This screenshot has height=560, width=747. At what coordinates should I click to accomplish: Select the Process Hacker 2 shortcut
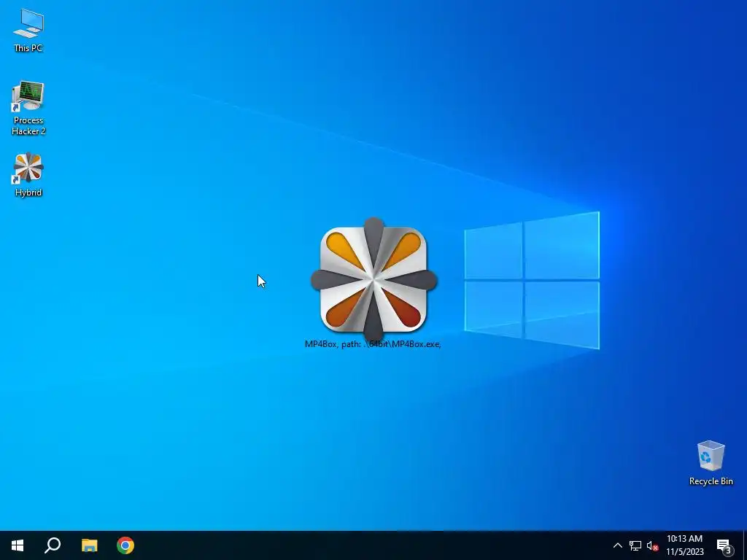click(x=28, y=108)
